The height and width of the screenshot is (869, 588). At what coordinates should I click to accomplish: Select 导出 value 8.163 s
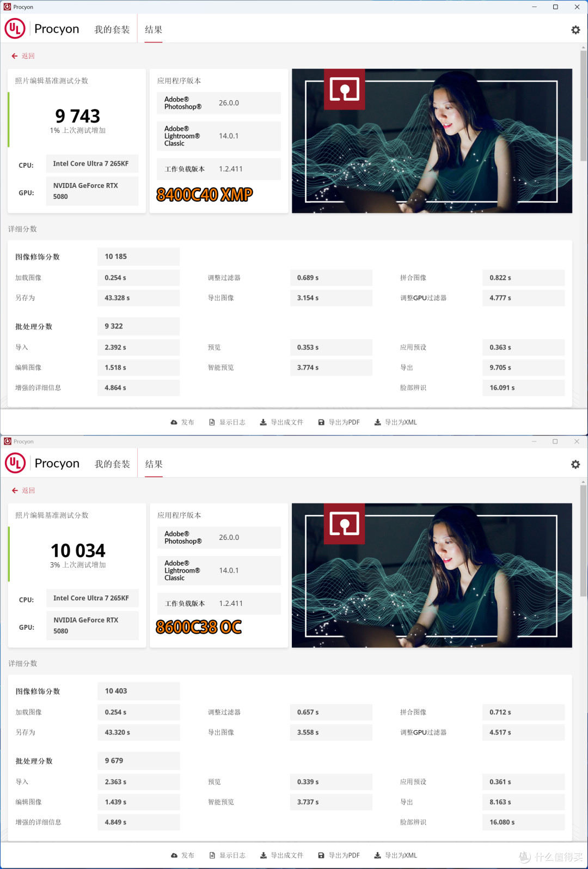523,802
